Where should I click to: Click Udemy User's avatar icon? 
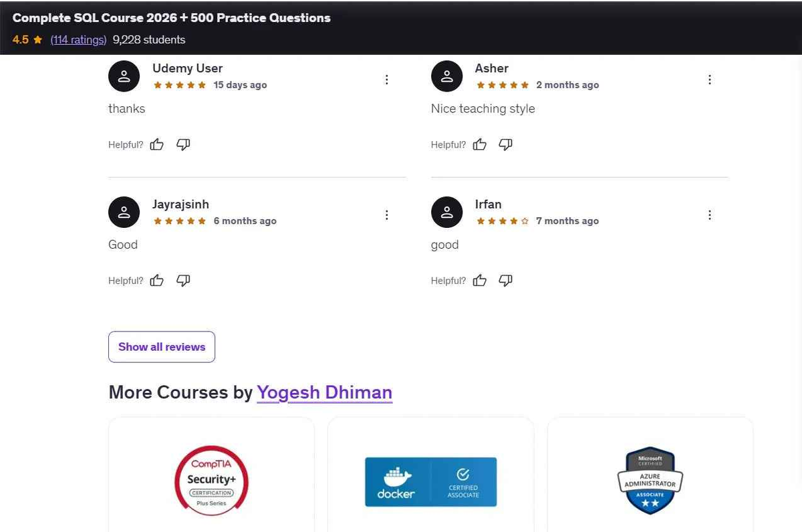[124, 76]
